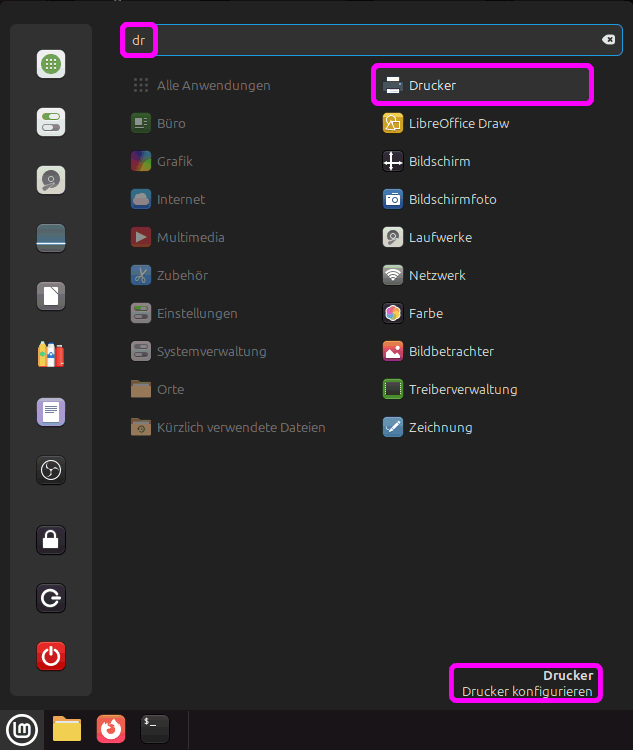Screen dimensions: 633x750
Task: Open system settings toggle icon in sidebar
Action: [51, 122]
